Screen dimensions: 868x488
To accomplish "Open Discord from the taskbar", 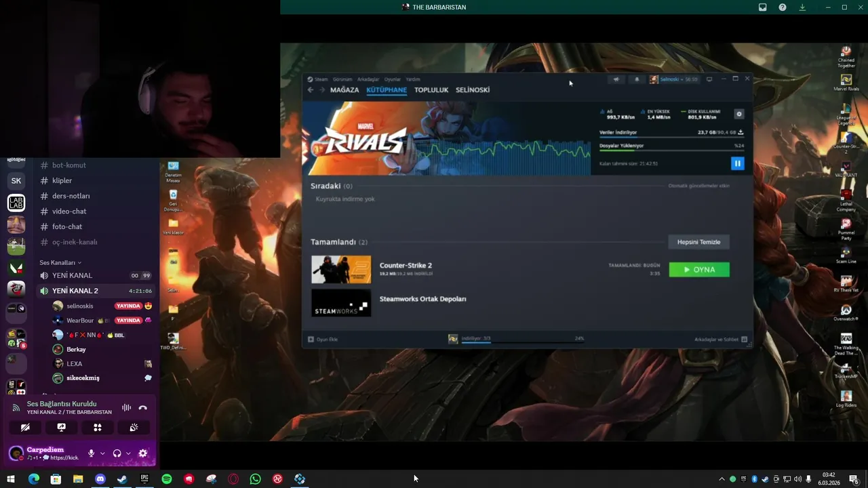I will 100,479.
